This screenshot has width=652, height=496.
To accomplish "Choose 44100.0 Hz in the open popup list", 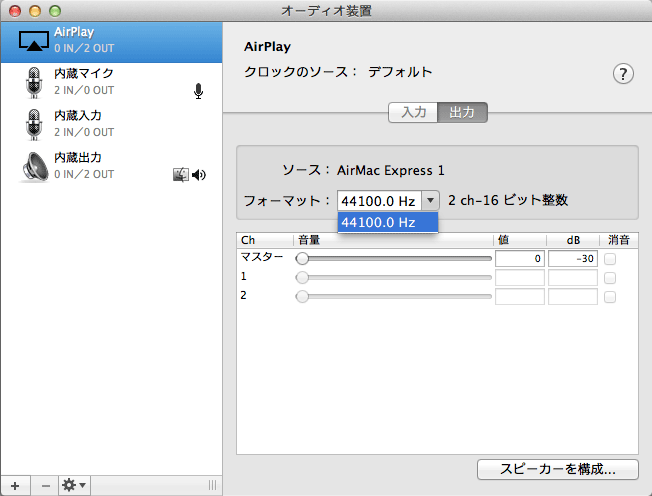I will pyautogui.click(x=388, y=222).
